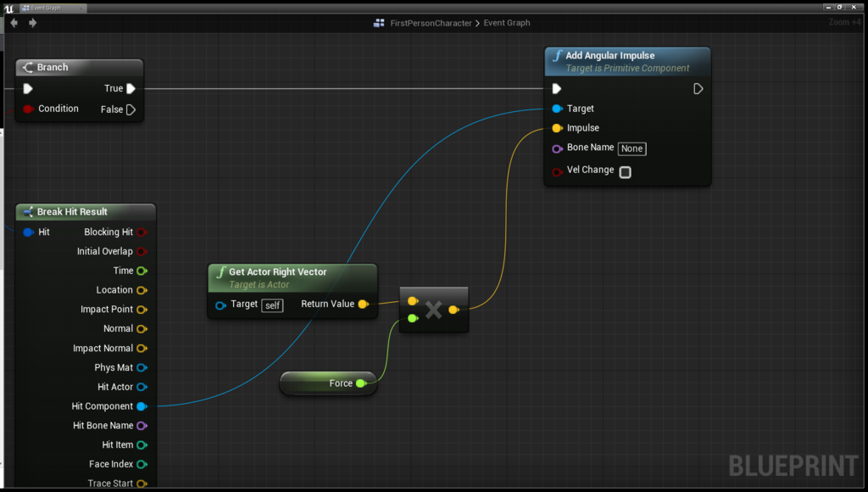Minimize the editor window
Image resolution: width=868 pixels, height=492 pixels.
[828, 7]
